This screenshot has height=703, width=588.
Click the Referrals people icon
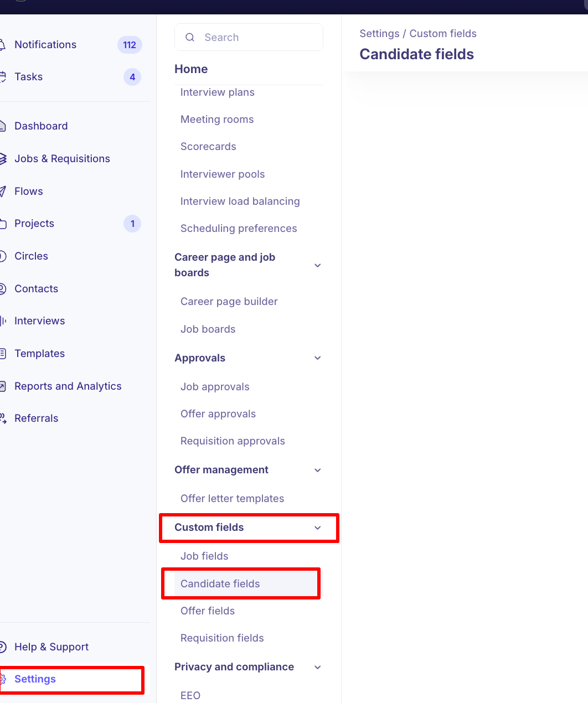pyautogui.click(x=3, y=418)
